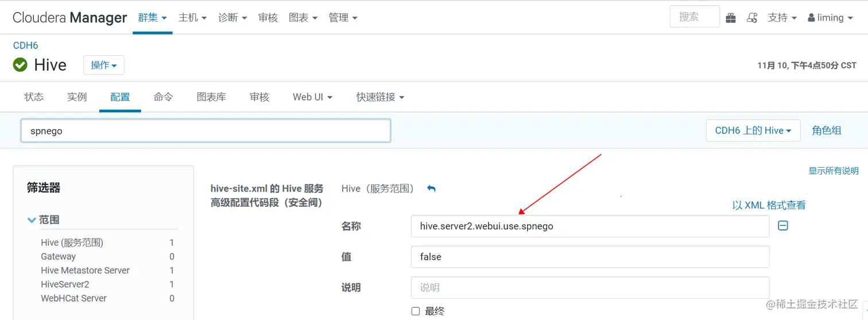Image resolution: width=868 pixels, height=320 pixels.
Task: Remove the property with the minus icon
Action: [782, 226]
